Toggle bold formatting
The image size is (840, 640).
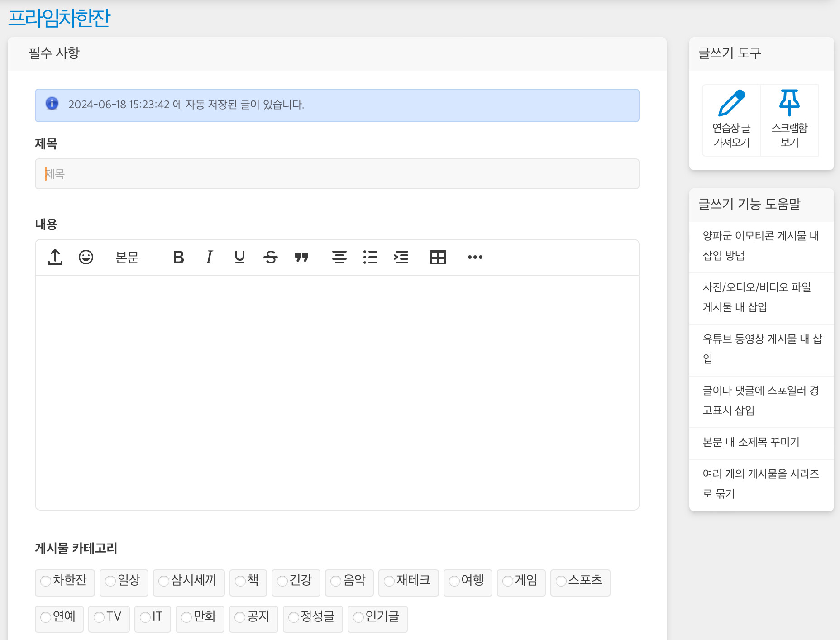pos(178,257)
